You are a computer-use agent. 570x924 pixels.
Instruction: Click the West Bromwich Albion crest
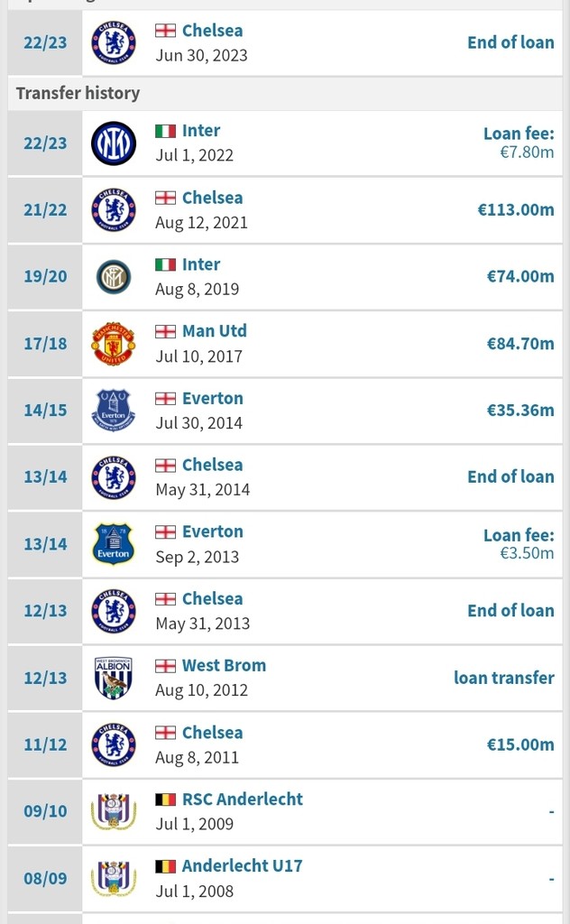(x=114, y=678)
